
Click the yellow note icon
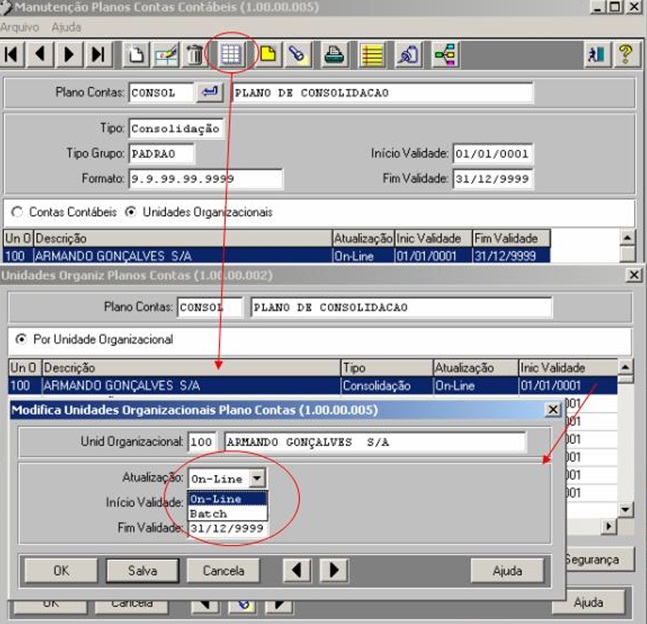[x=268, y=54]
